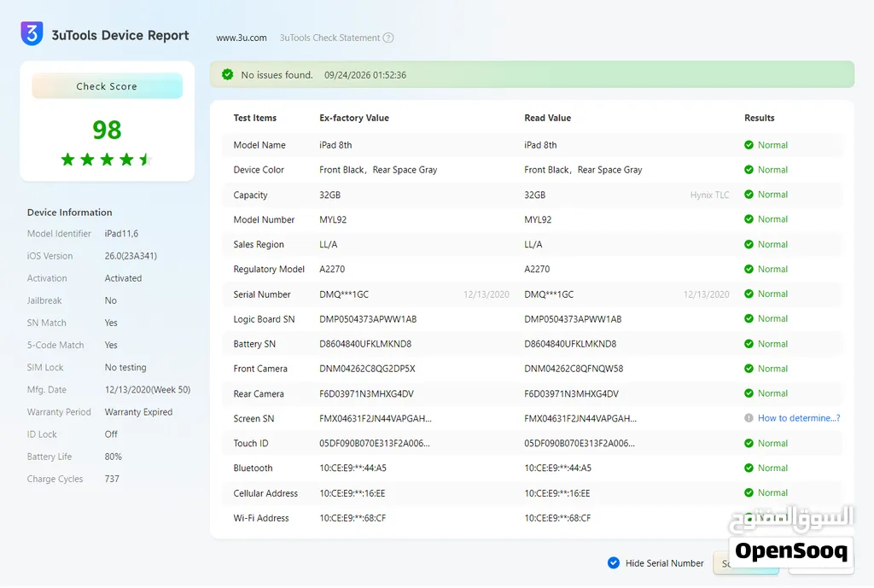Viewport: 874px width, 588px height.
Task: Select the iOS Version value 26.0(23A341)
Action: point(131,256)
